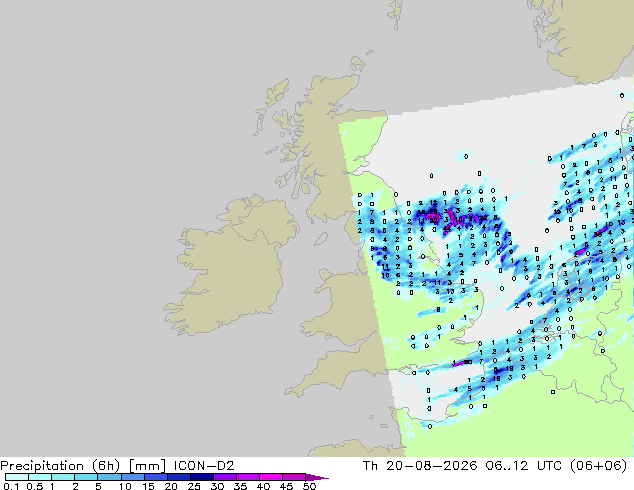Click the '25' legend scale value
Image resolution: width=634 pixels, height=490 pixels.
coord(194,486)
